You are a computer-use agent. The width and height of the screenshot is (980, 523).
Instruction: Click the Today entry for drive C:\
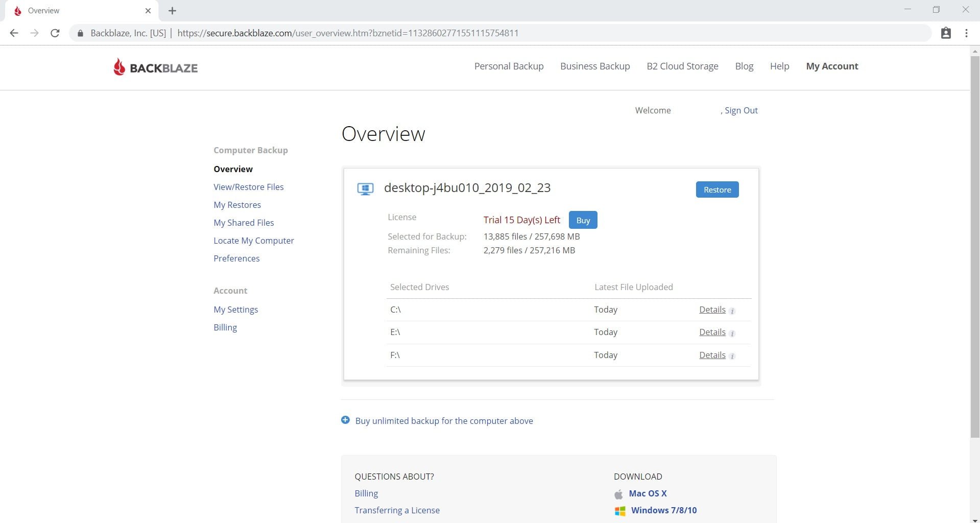click(x=606, y=310)
